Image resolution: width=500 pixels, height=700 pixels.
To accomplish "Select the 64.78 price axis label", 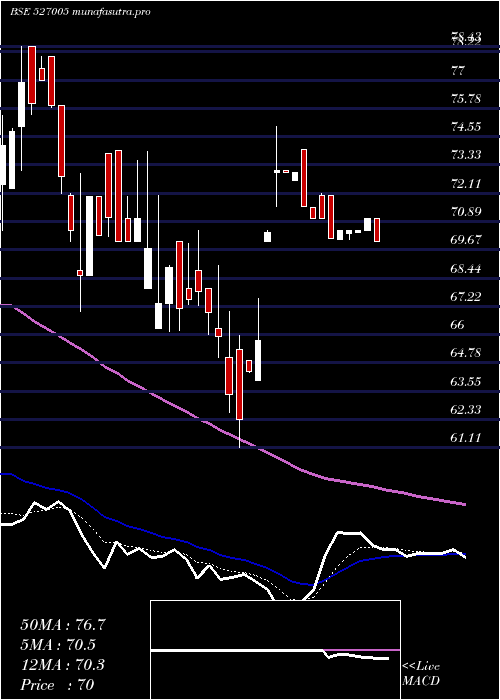I will pyautogui.click(x=466, y=353).
